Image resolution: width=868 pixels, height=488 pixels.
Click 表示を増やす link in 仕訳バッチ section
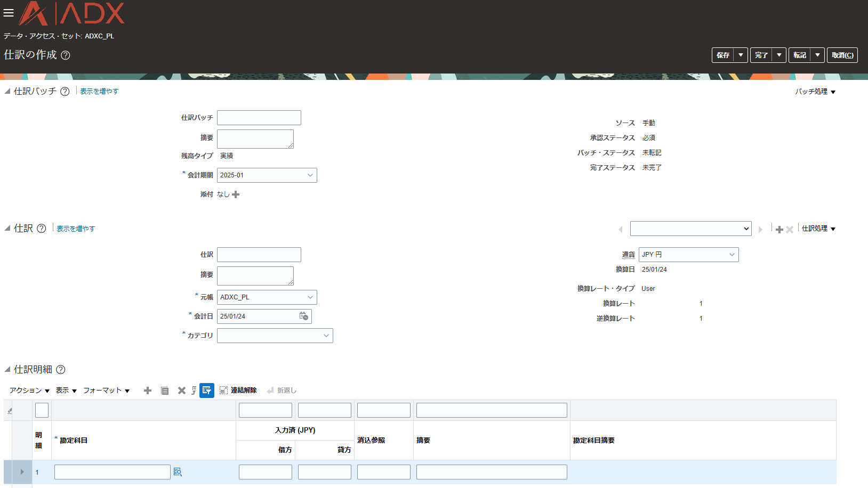point(99,92)
